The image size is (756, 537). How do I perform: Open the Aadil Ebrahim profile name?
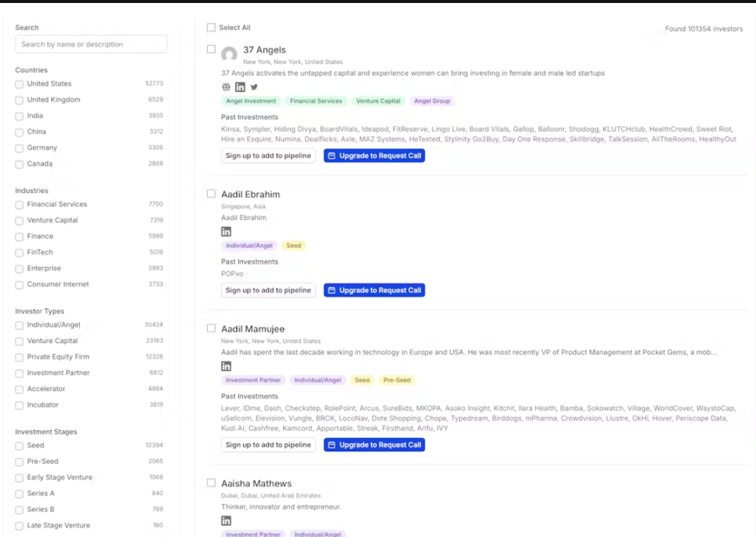[x=251, y=195]
